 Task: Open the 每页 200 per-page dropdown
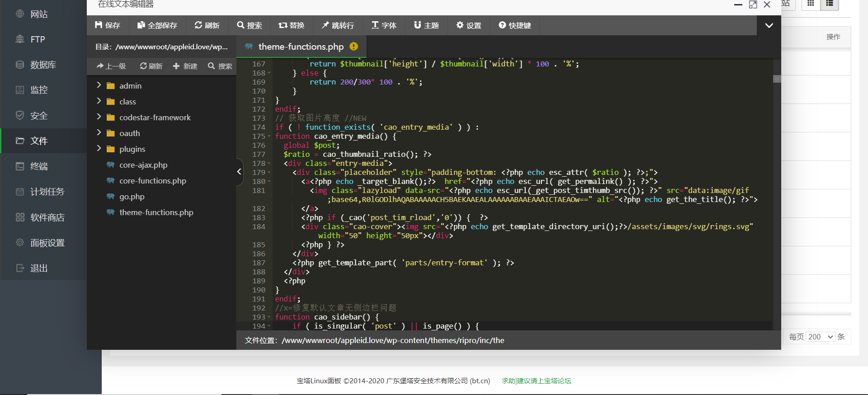click(821, 337)
